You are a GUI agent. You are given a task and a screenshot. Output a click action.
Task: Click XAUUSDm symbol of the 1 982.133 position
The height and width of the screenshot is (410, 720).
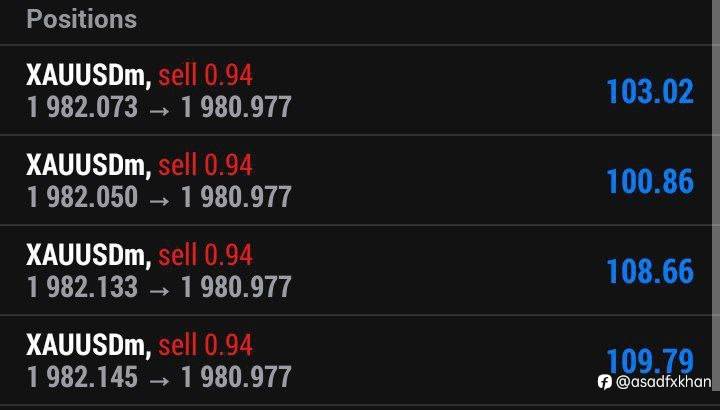[x=88, y=255]
